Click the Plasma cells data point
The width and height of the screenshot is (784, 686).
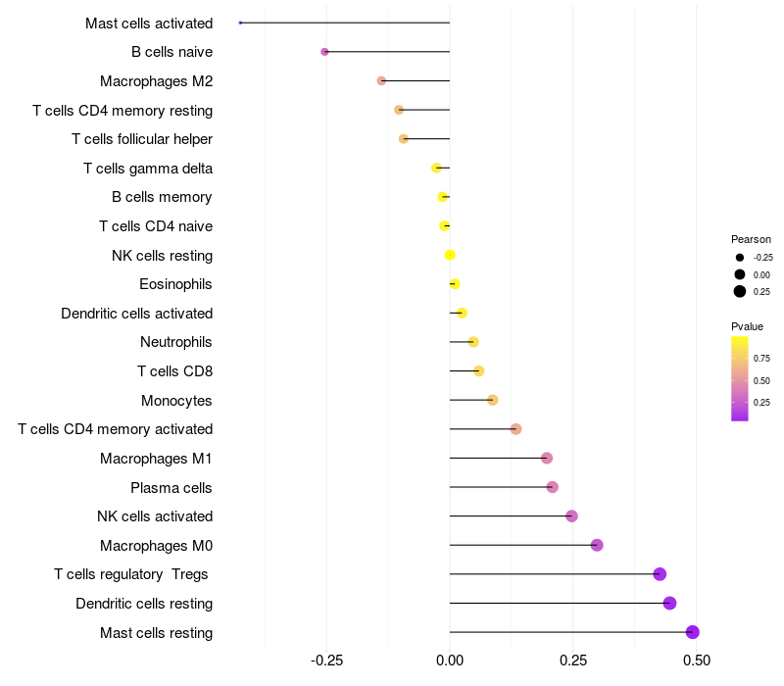[553, 487]
